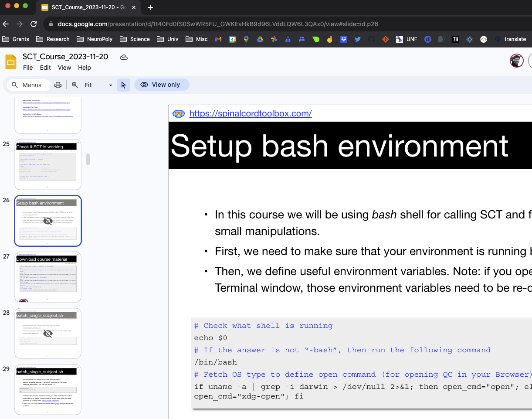Open the File menu

point(27,68)
